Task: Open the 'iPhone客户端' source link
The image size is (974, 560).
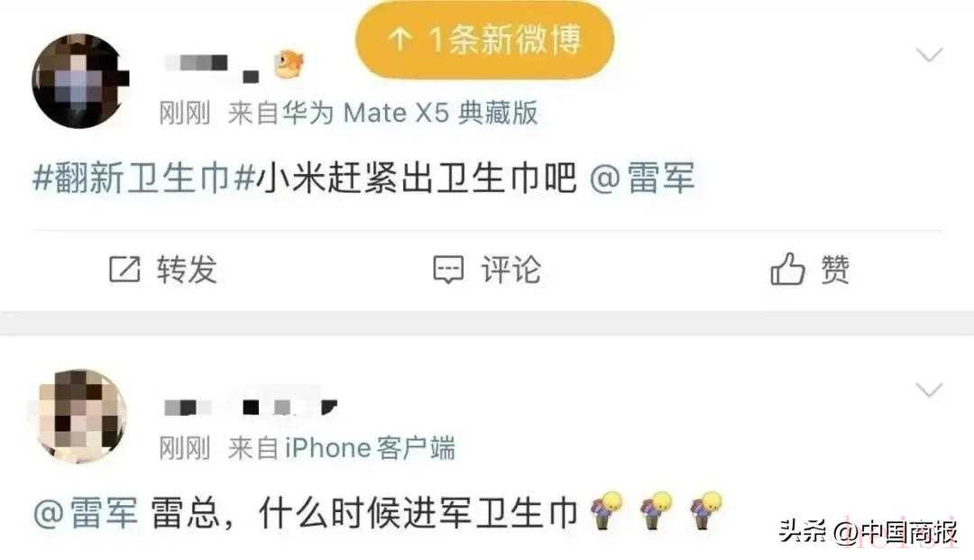Action: (371, 448)
